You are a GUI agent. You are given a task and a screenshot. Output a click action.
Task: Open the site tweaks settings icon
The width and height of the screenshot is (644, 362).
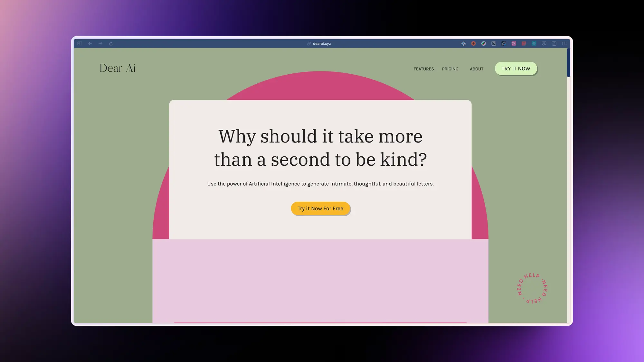click(554, 43)
